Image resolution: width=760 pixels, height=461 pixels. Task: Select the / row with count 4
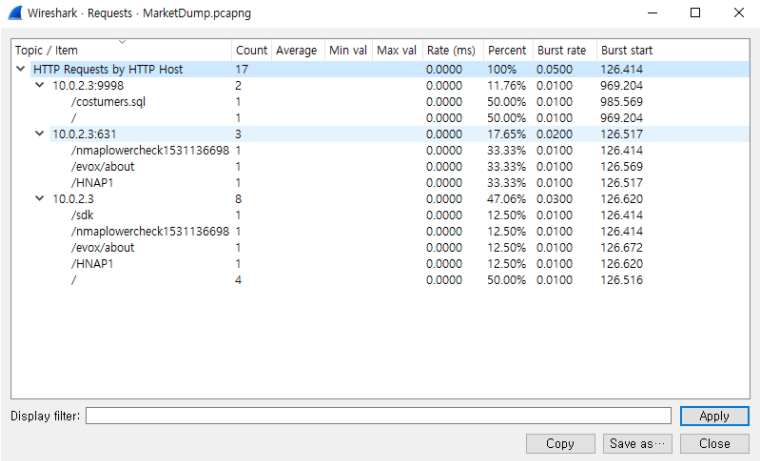point(380,280)
